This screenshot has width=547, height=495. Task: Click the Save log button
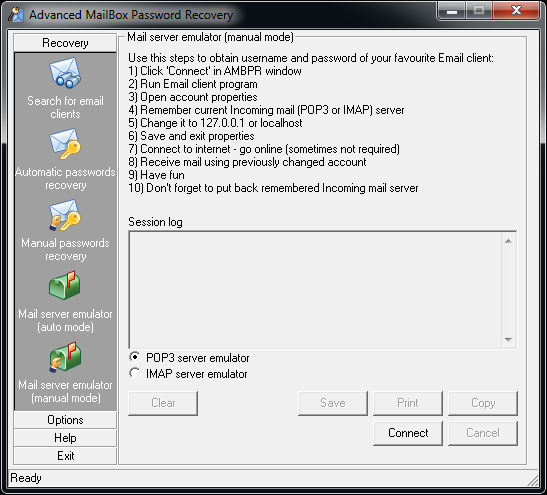tap(333, 403)
